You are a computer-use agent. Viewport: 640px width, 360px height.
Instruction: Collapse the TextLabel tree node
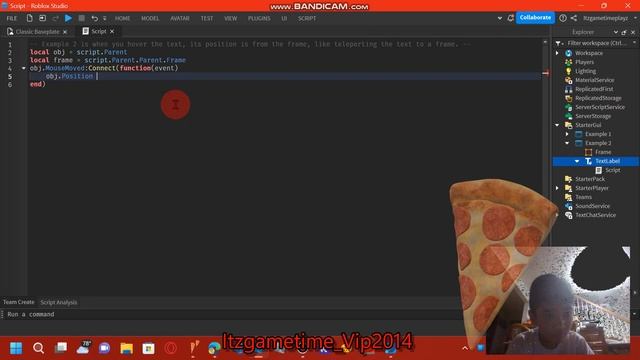click(x=577, y=161)
